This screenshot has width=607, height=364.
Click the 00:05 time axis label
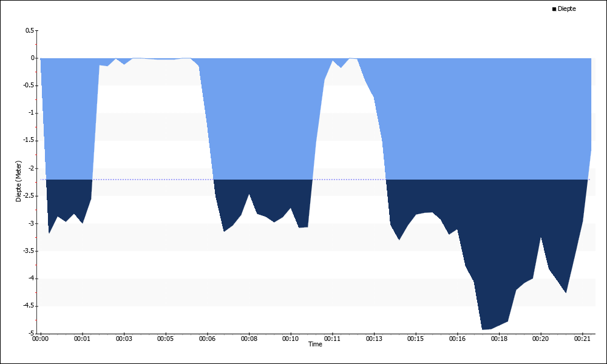(x=165, y=339)
